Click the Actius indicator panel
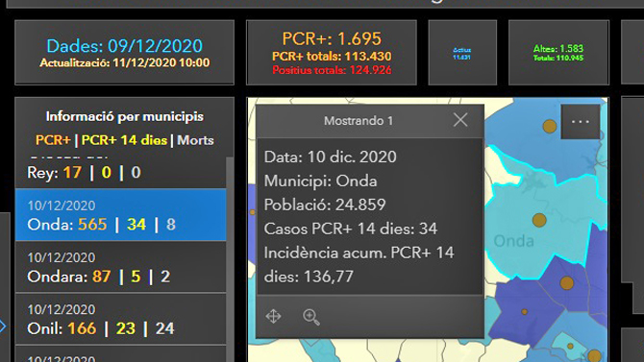Screen dimensions: 644x362 point(462,53)
